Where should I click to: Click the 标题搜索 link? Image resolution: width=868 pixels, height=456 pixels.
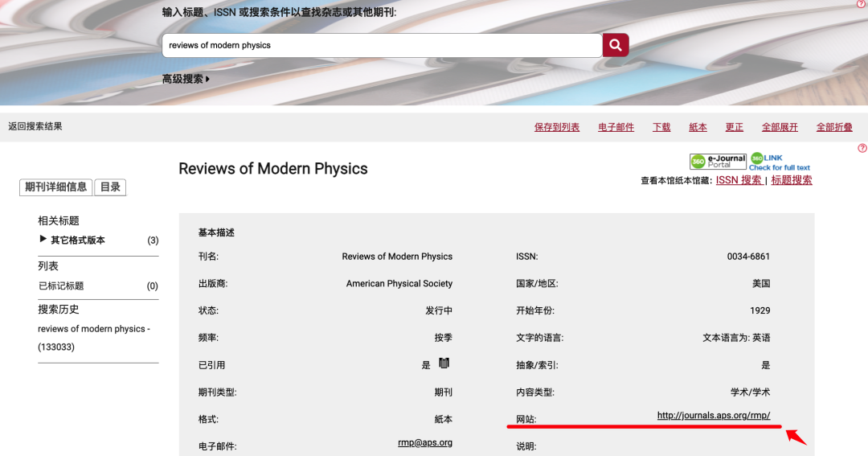tap(792, 180)
